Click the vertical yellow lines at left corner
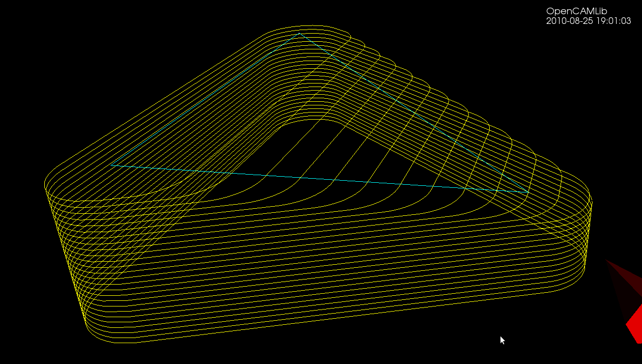The height and width of the screenshot is (364, 642). (x=66, y=255)
